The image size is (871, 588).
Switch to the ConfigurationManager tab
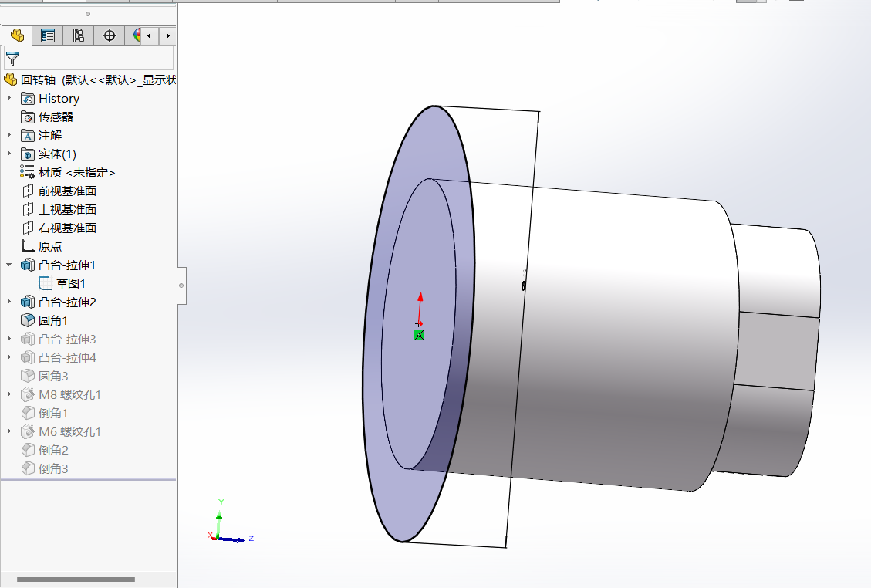[x=79, y=36]
